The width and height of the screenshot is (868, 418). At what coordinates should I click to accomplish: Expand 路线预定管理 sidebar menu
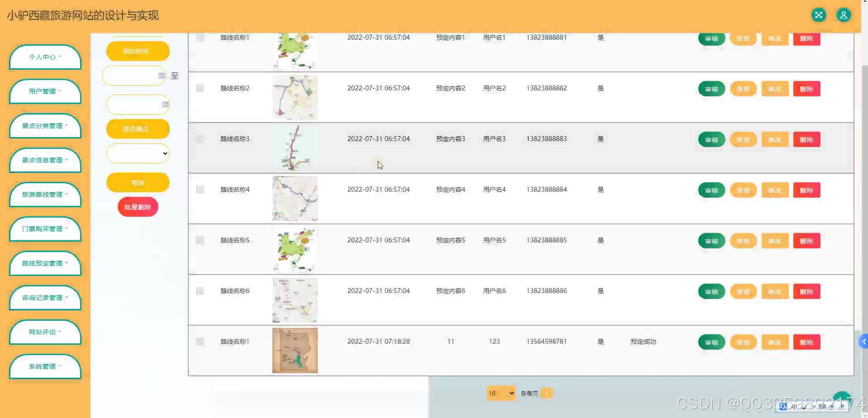click(45, 263)
